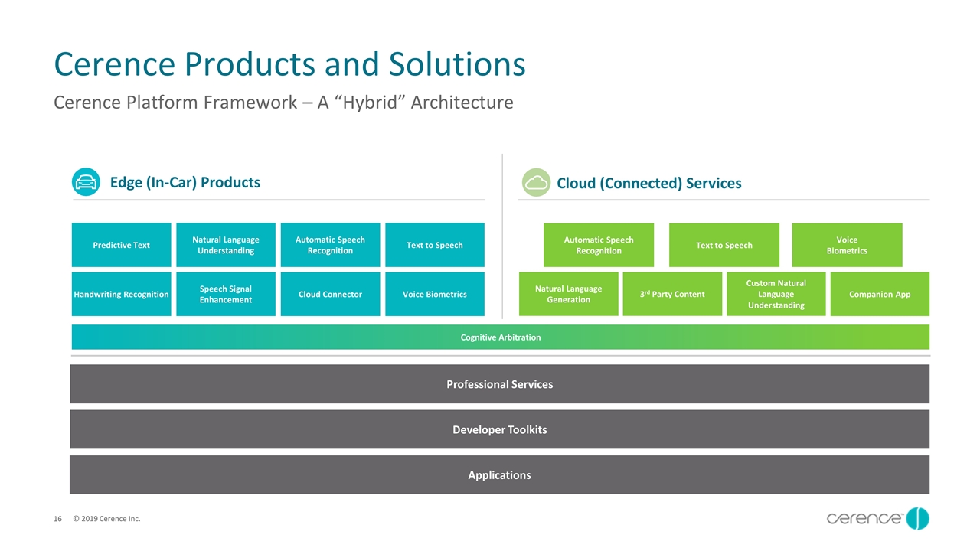Viewport: 980px width, 551px height.
Task: Select the Natural Language Generation box
Action: click(569, 294)
